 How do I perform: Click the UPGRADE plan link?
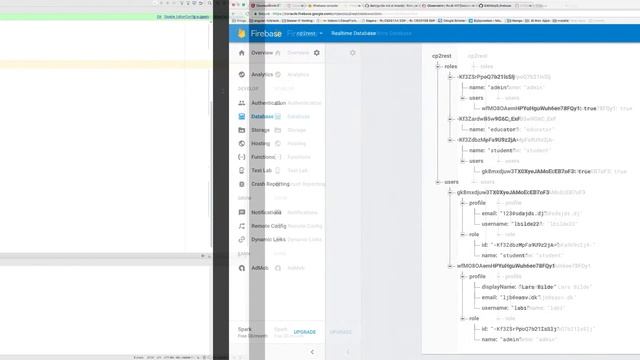304,332
